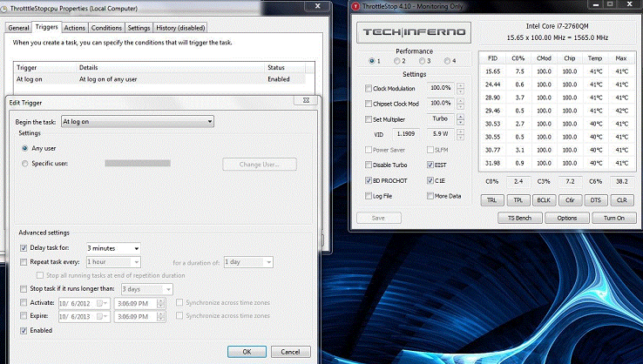Check Activate 'Synchronize across time zones'
The width and height of the screenshot is (643, 364).
click(179, 302)
